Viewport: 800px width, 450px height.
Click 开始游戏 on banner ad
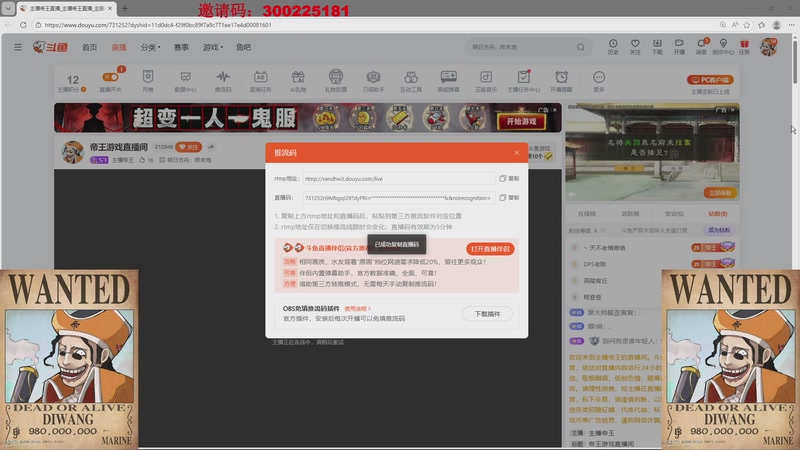coord(521,121)
